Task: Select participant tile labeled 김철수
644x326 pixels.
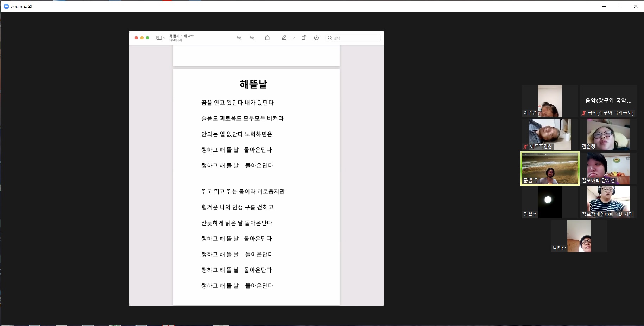Action: pos(550,202)
